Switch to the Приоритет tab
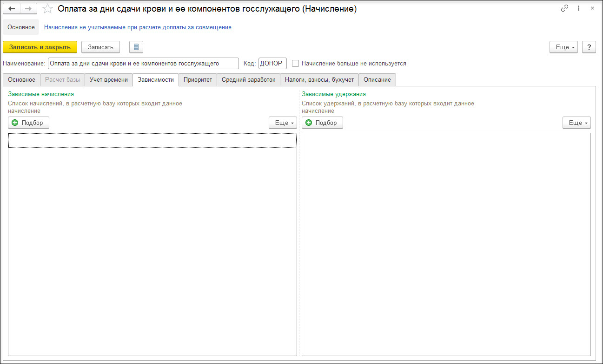The width and height of the screenshot is (603, 364). click(x=198, y=80)
